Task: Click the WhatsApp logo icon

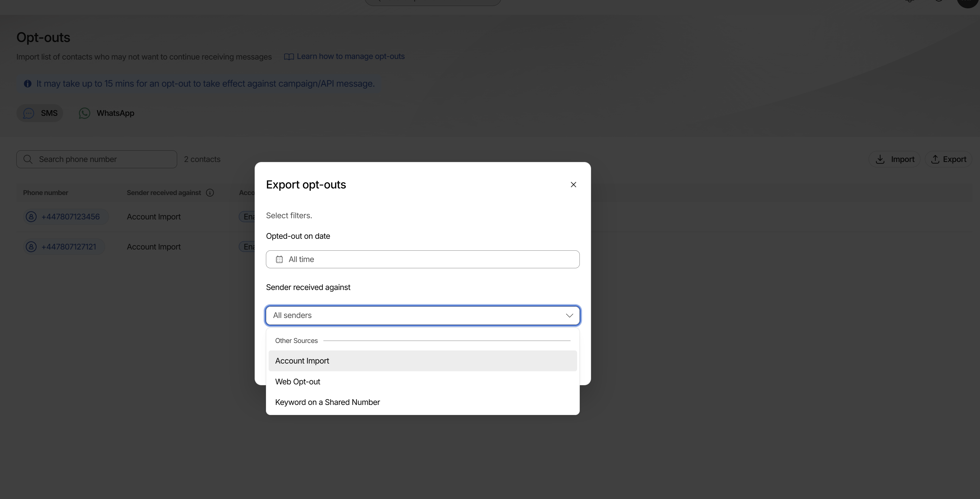Action: [x=85, y=113]
